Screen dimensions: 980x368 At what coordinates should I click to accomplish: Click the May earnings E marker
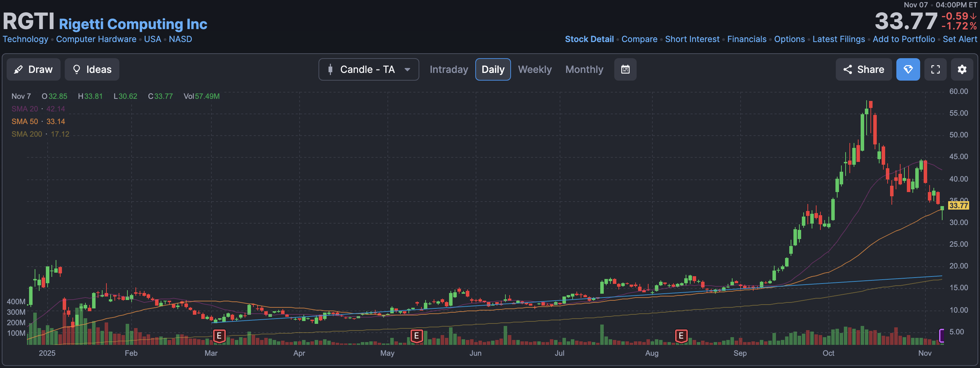click(x=416, y=336)
